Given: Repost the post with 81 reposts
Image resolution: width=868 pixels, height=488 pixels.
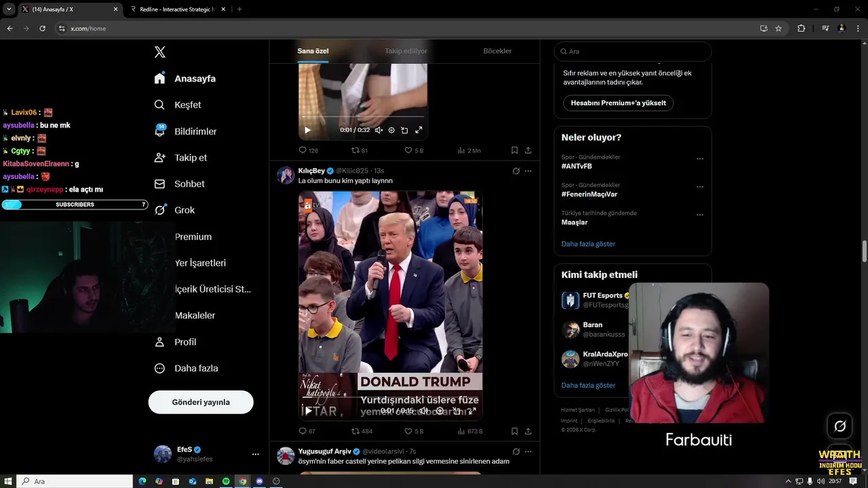Looking at the screenshot, I should click(x=359, y=150).
